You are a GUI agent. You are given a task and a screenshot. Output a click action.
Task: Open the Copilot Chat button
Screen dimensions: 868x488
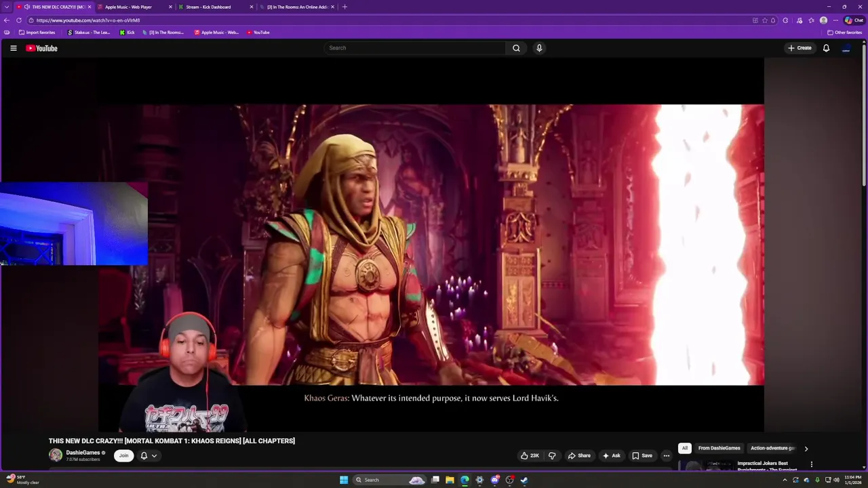coord(854,20)
